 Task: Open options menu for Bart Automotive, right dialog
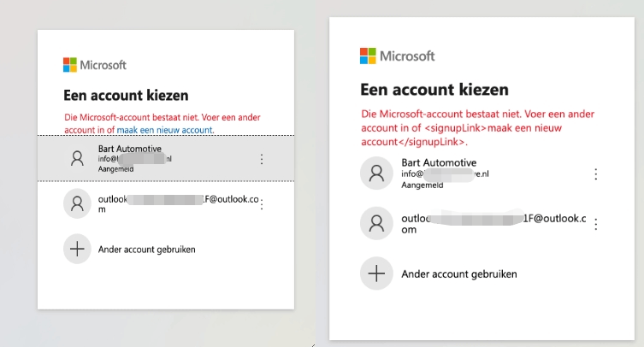coord(596,174)
